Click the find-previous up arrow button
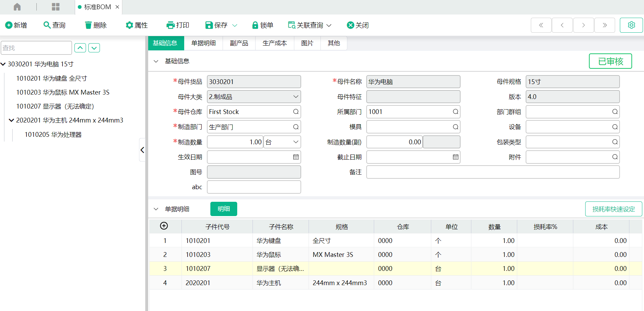The width and height of the screenshot is (644, 311). click(80, 48)
